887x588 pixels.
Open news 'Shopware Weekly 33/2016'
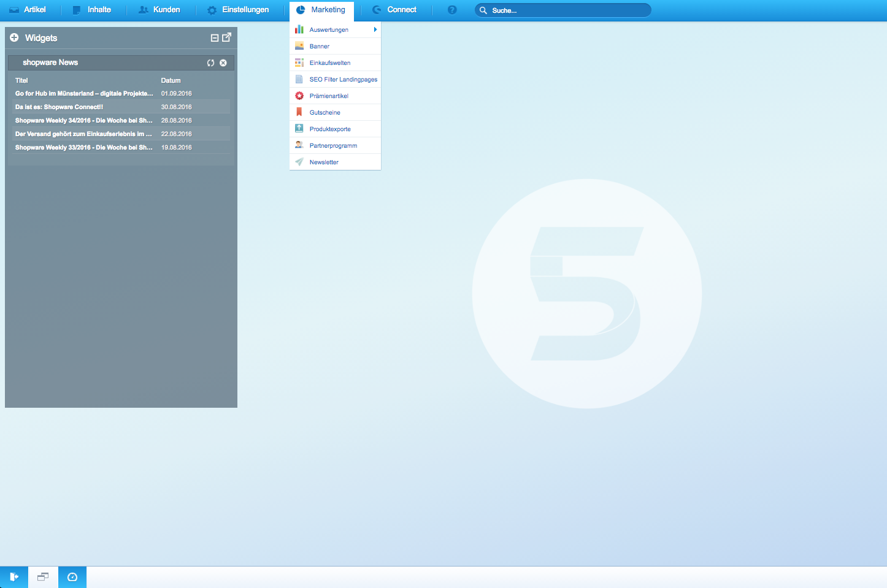tap(84, 147)
